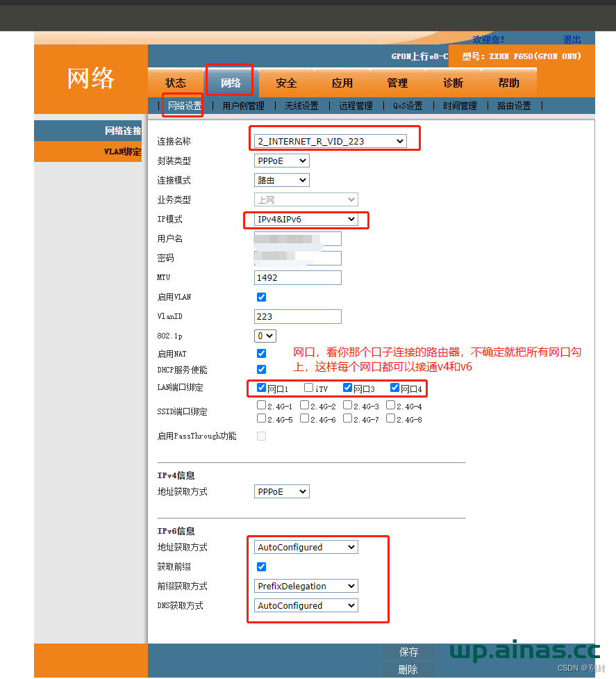Click the 退出 logout link

(x=572, y=39)
